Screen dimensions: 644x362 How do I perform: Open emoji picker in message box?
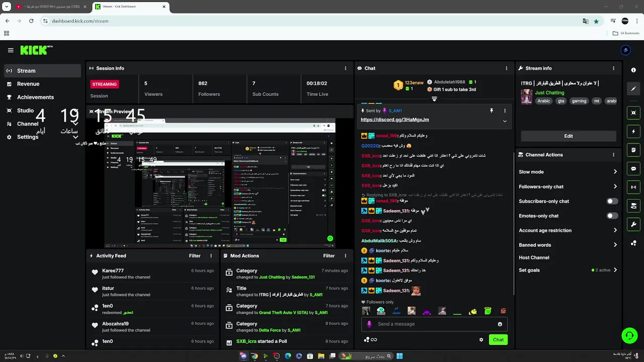click(x=500, y=324)
